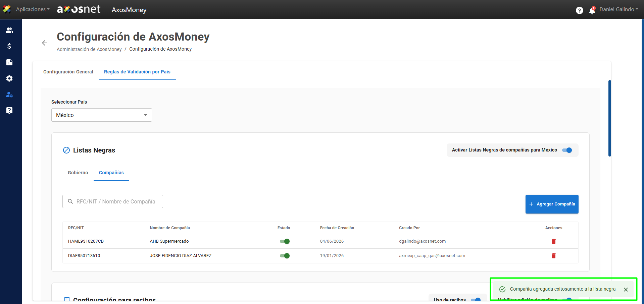Click the 19/01/2026 date cell
Image resolution: width=644 pixels, height=304 pixels.
[x=332, y=256]
